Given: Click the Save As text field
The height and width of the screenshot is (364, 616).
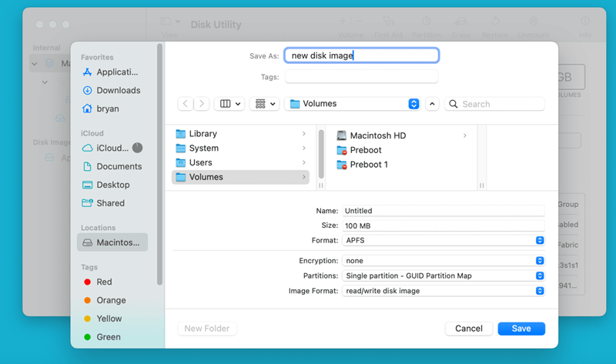Looking at the screenshot, I should click(361, 55).
